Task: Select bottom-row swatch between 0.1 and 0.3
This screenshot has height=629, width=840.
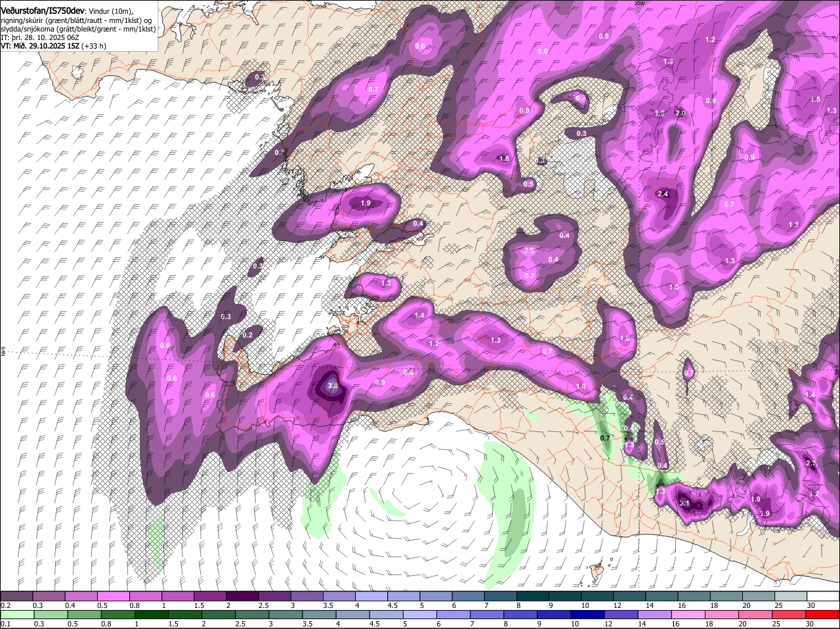Action: (16, 615)
